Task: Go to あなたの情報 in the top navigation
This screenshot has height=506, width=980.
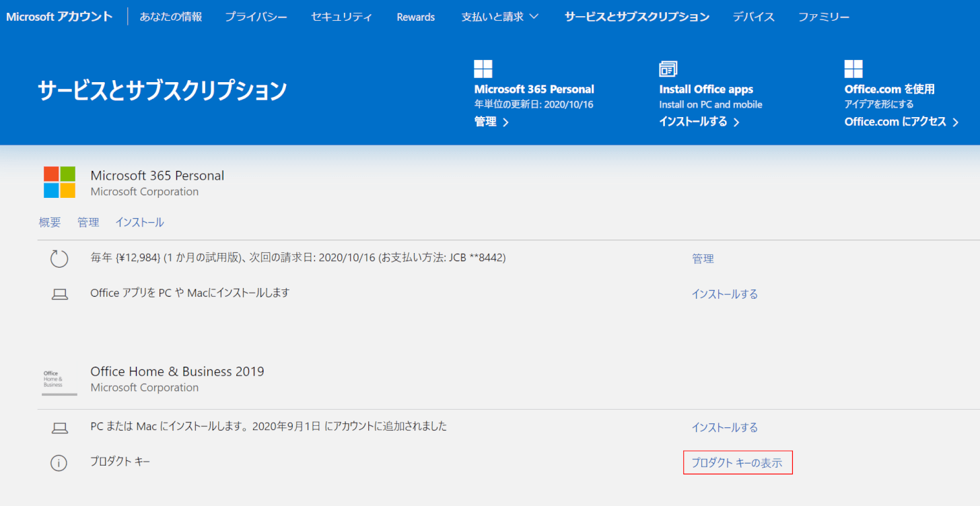Action: (171, 17)
